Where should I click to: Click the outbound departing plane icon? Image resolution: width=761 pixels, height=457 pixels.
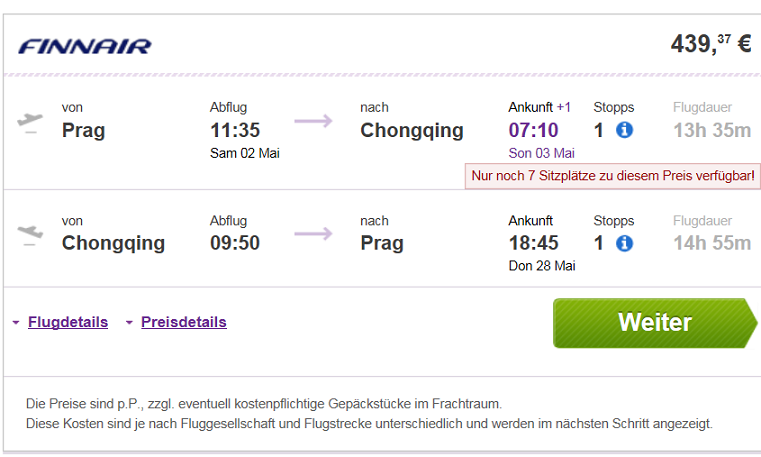click(30, 122)
